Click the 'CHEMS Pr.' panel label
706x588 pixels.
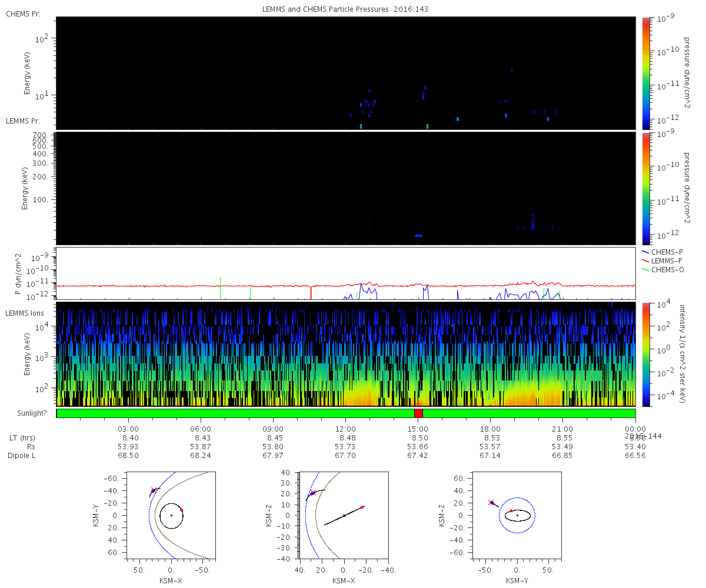(23, 14)
